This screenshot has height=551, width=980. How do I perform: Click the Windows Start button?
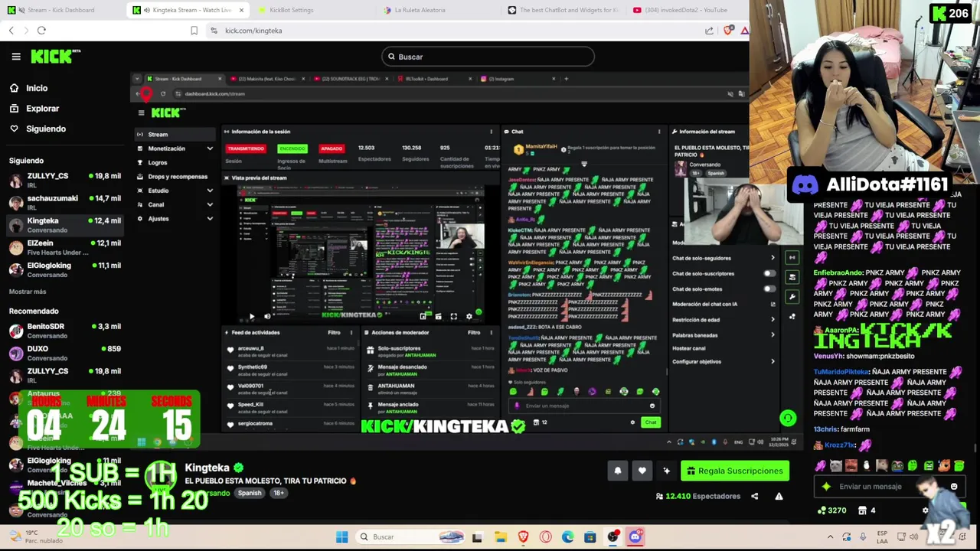pyautogui.click(x=342, y=536)
